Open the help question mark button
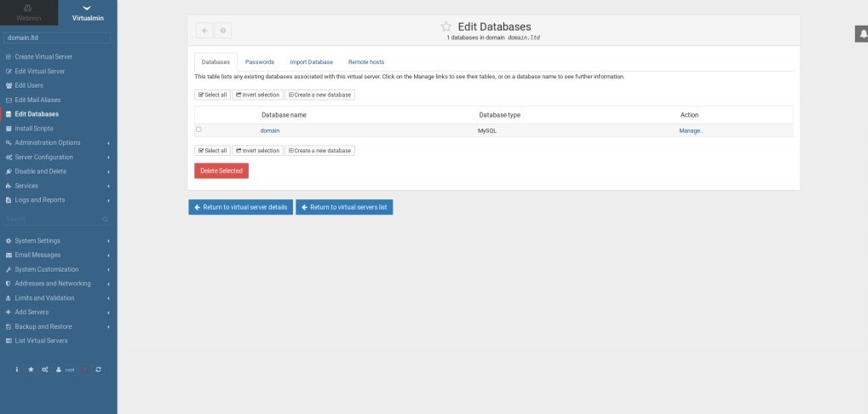This screenshot has height=414, width=868. pos(222,31)
